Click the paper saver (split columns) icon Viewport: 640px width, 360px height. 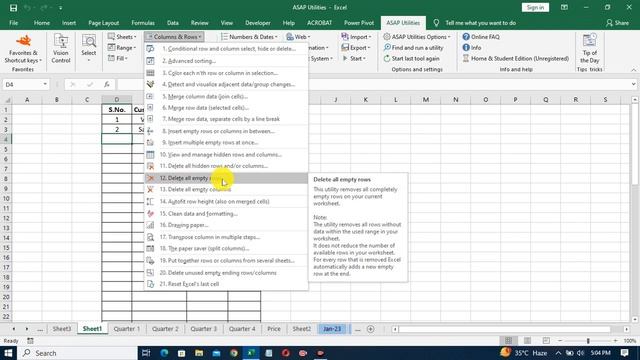click(151, 248)
